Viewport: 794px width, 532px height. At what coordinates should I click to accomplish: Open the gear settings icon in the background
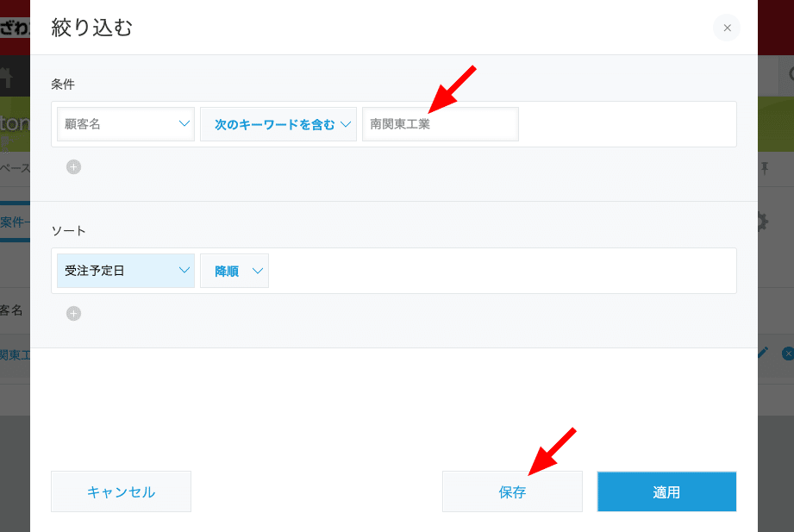coord(762,222)
